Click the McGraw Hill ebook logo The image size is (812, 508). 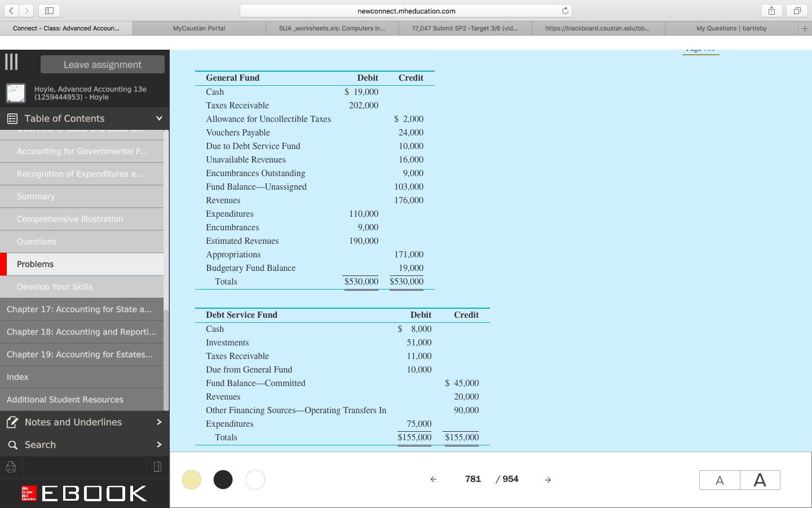84,493
